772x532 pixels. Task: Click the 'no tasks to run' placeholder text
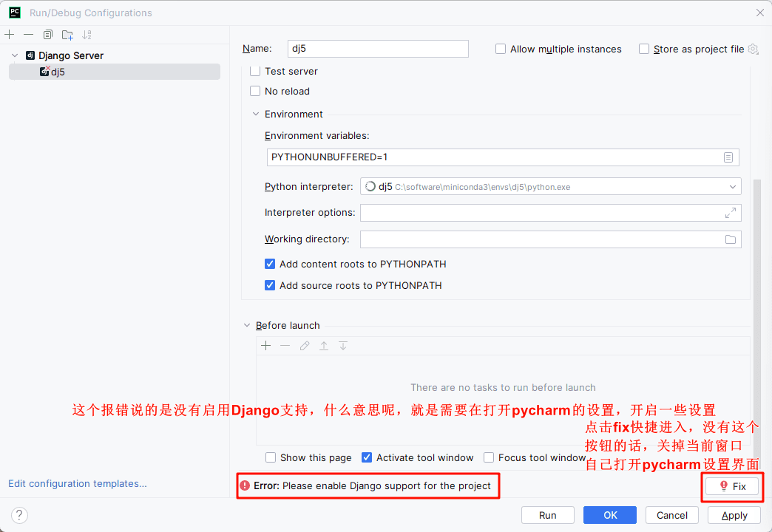click(x=503, y=388)
